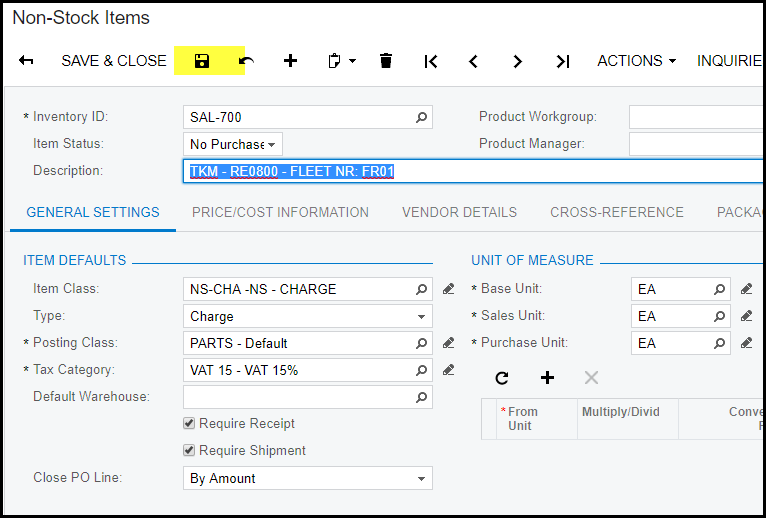Delete the record with the trash icon
This screenshot has width=766, height=518.
pyautogui.click(x=386, y=61)
